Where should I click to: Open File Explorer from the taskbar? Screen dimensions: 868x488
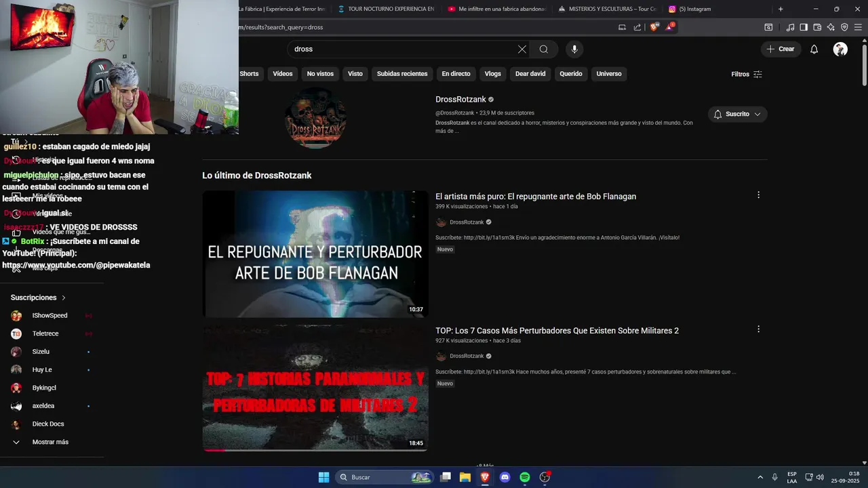point(465,477)
